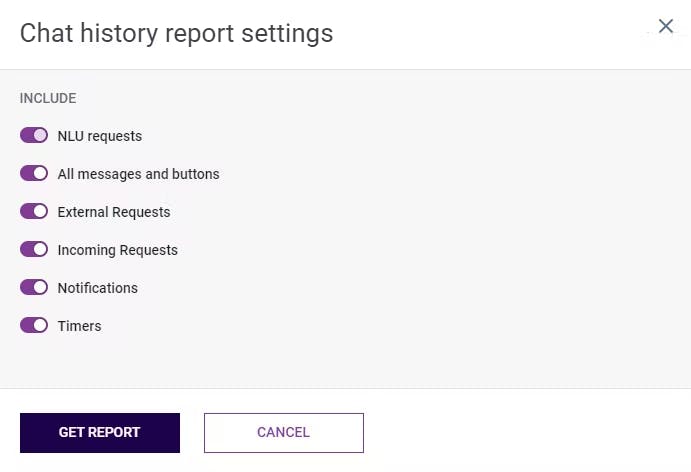Click the NLU requests label text

(100, 136)
